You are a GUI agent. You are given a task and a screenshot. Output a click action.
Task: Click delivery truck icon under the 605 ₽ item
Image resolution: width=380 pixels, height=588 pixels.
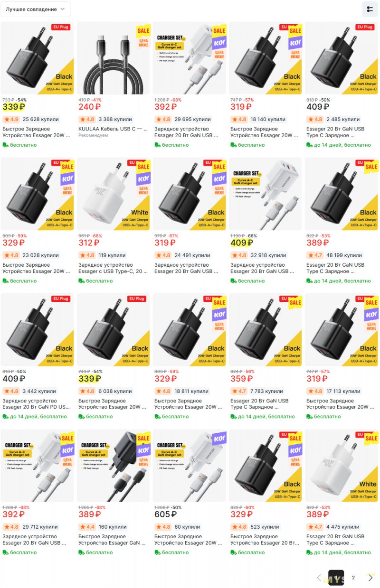point(158,552)
